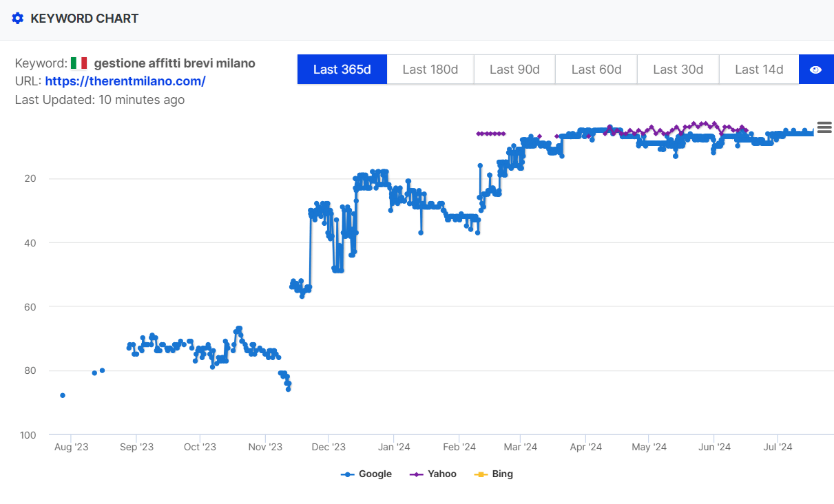Open the chart hamburger context menu
The height and width of the screenshot is (504, 834).
[824, 127]
